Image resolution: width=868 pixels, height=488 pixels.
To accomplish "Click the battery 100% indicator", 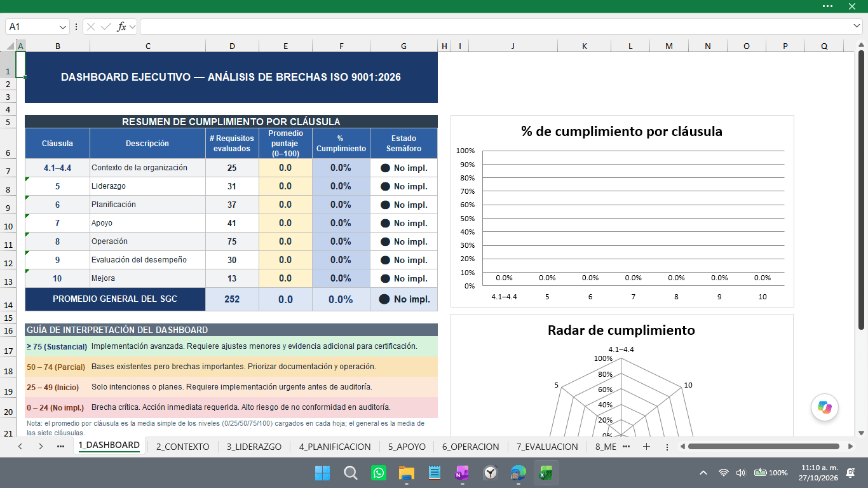I will (x=771, y=473).
